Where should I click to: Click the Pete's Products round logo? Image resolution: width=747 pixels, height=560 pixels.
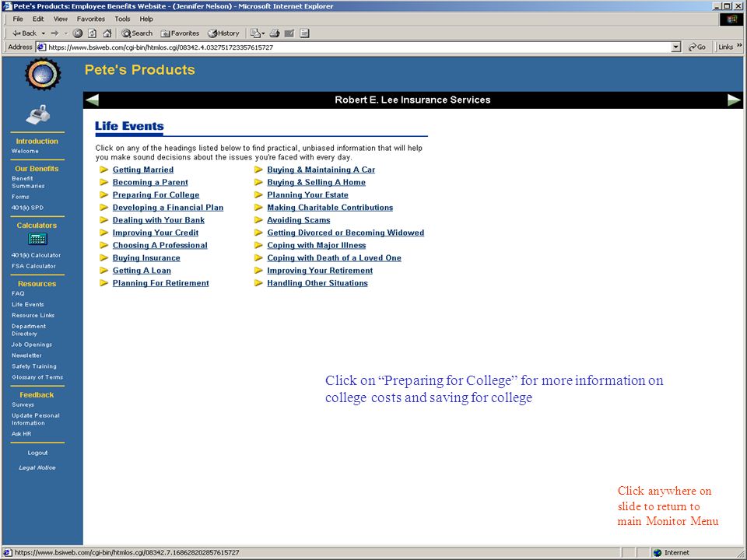(43, 75)
